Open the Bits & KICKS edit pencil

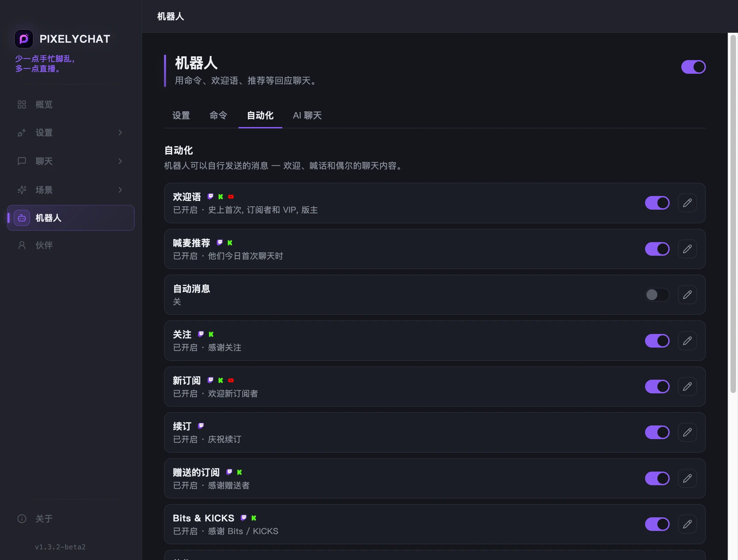tap(687, 524)
